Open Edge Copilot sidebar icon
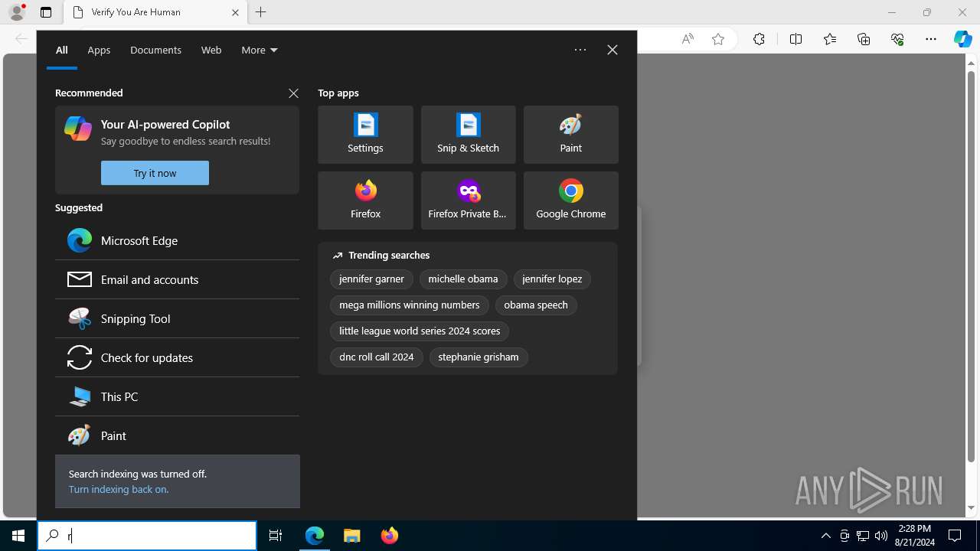 (x=962, y=39)
